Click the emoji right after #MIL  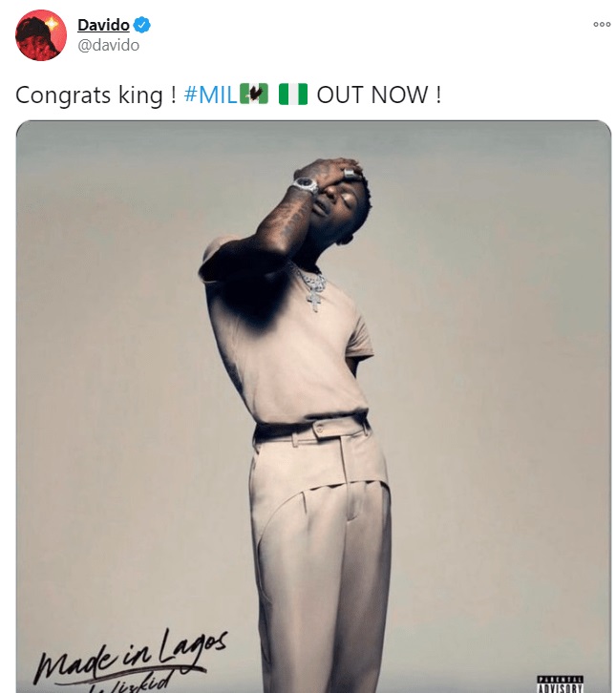[253, 94]
